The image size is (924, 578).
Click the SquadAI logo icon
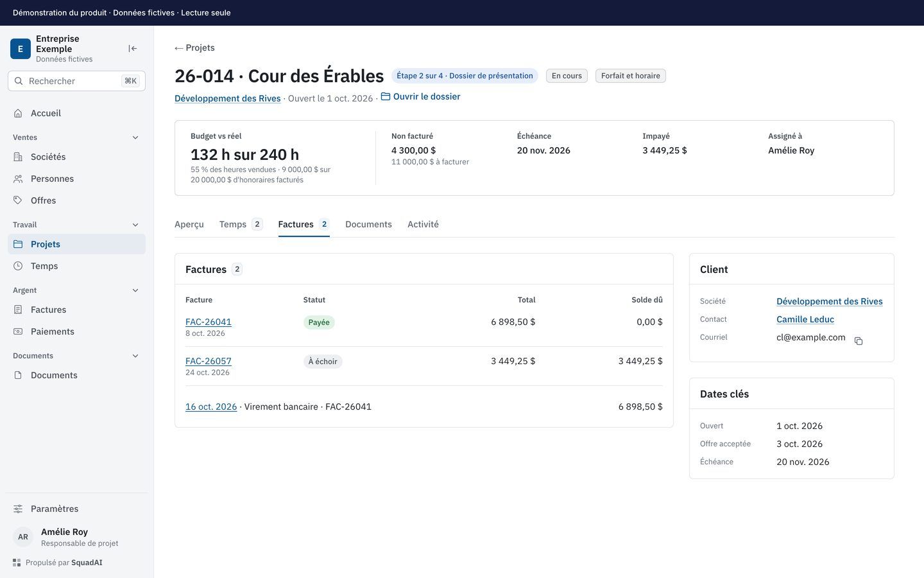[17, 563]
